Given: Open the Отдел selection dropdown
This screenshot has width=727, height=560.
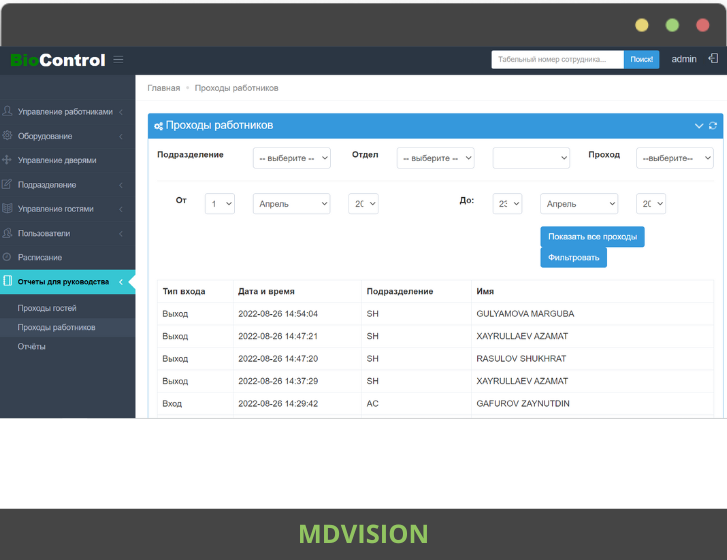Looking at the screenshot, I should point(435,158).
